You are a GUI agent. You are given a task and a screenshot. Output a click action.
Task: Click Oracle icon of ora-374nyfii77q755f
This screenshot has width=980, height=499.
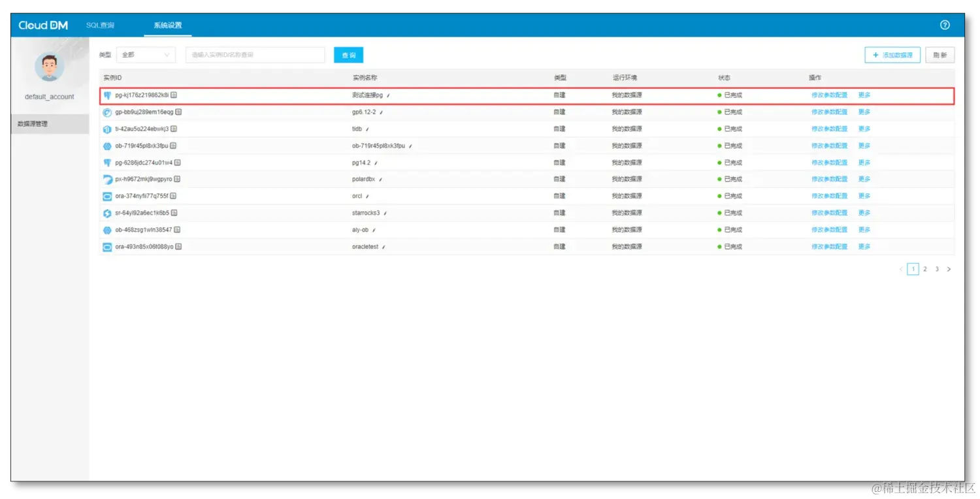point(107,196)
